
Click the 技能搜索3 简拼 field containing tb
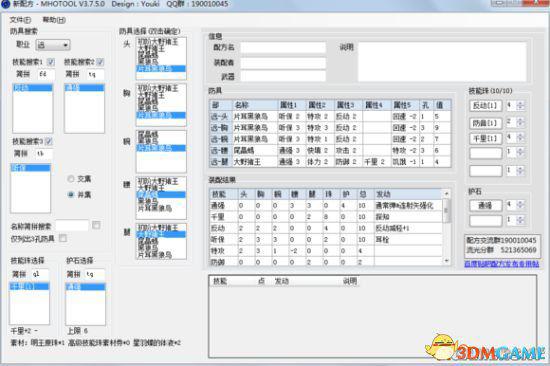pyautogui.click(x=43, y=153)
